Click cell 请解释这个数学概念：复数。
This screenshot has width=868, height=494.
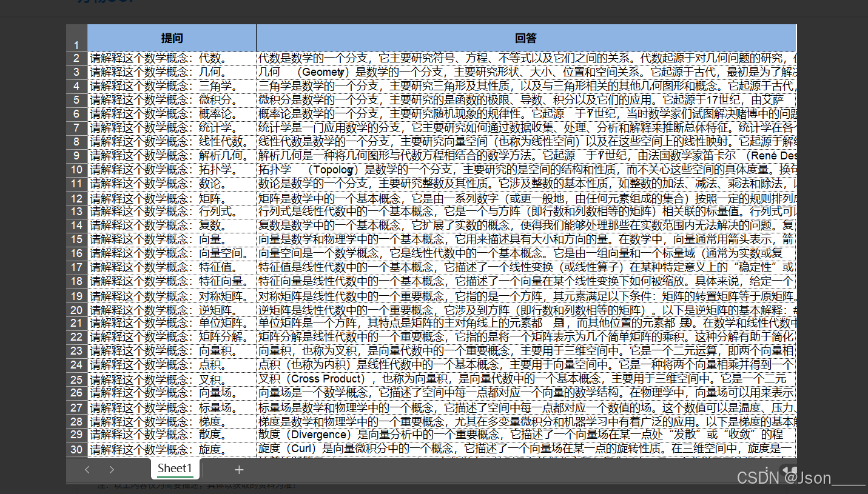[x=172, y=225]
